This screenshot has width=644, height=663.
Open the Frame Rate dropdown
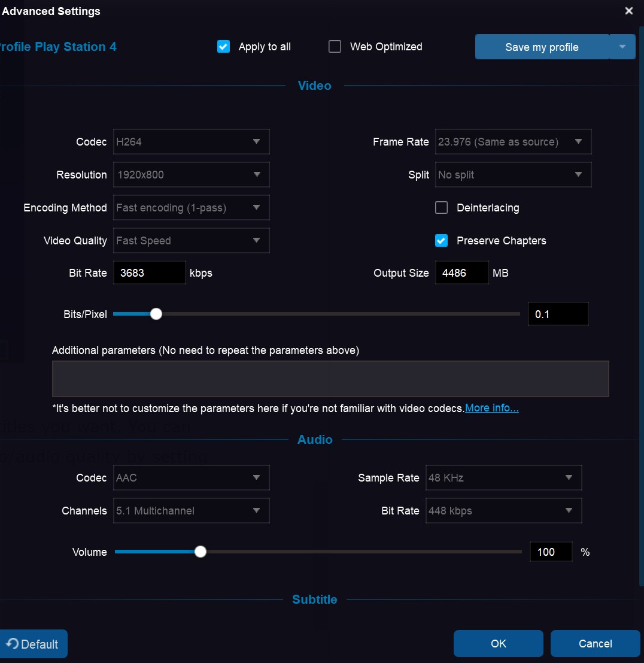click(513, 141)
